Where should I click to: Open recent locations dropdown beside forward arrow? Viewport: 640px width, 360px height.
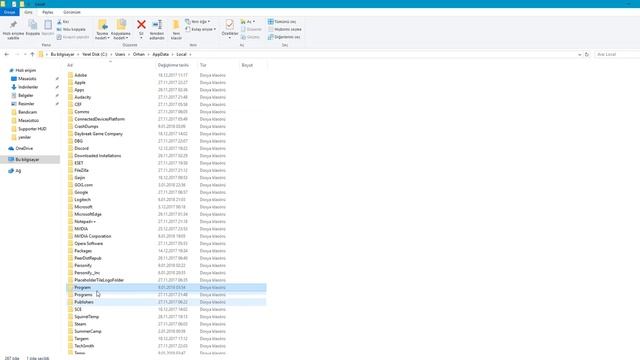[25, 54]
